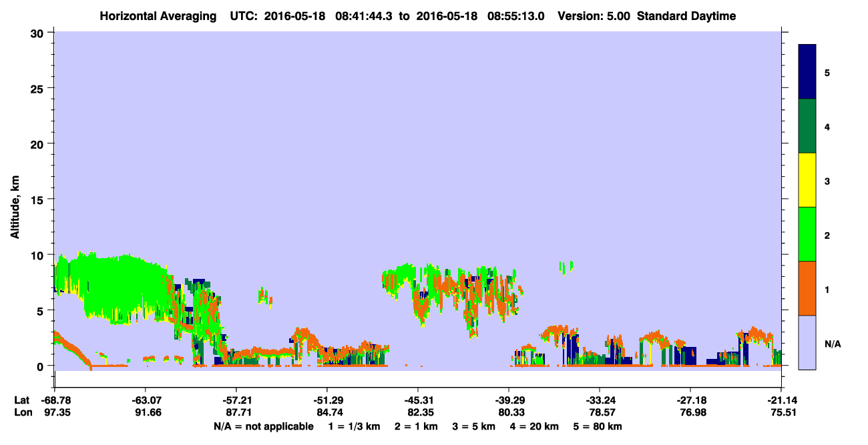868x445 pixels.
Task: Click legend text '4 = 20 km'
Action: click(x=535, y=426)
